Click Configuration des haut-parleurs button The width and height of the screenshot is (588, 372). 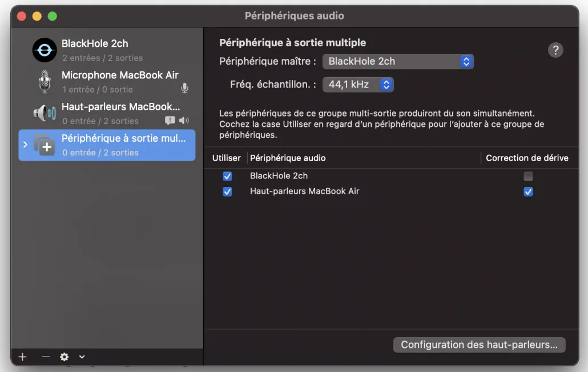(479, 345)
